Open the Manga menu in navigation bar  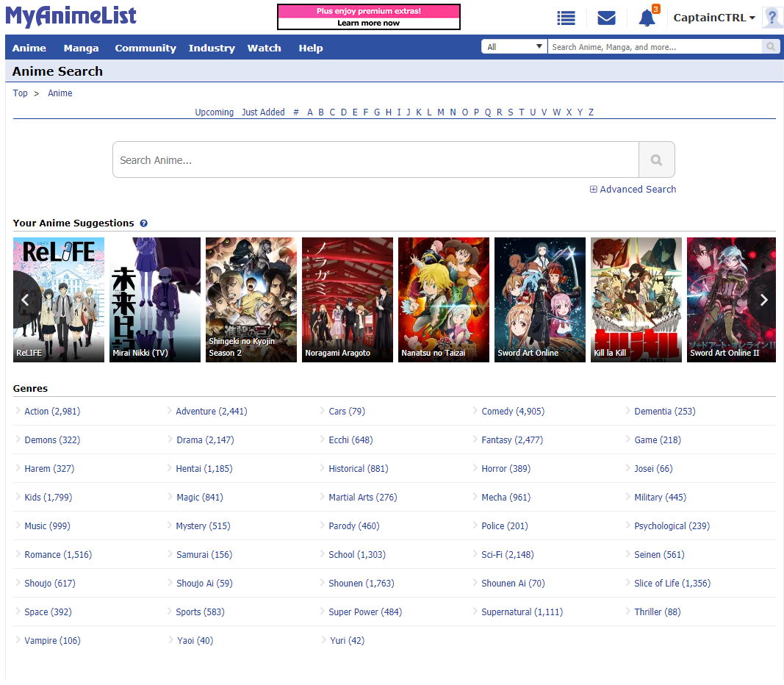(81, 48)
